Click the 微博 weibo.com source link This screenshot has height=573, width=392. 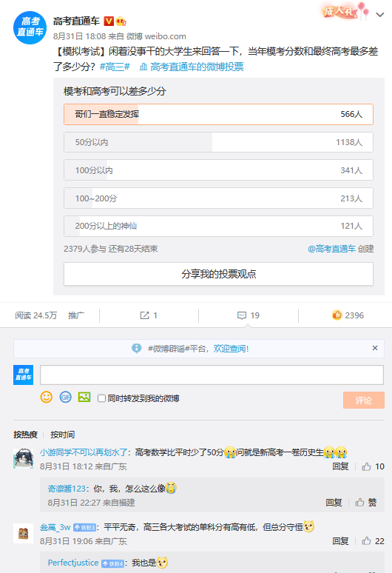[156, 36]
